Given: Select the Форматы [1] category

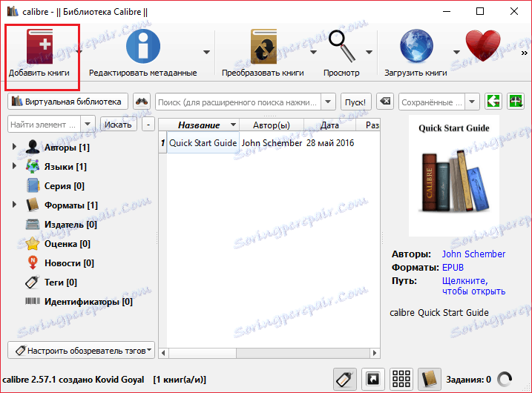Looking at the screenshot, I should coord(71,205).
